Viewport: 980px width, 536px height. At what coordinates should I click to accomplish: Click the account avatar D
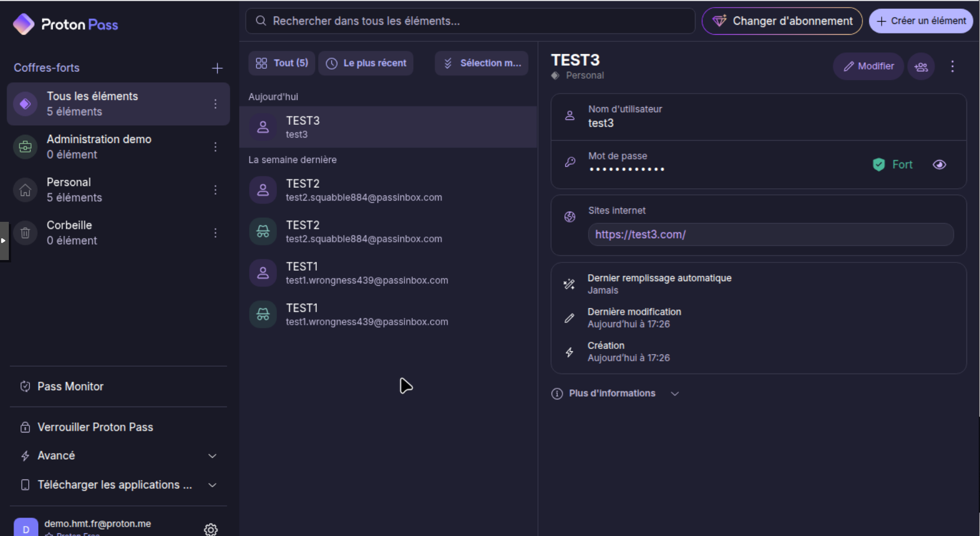26,527
